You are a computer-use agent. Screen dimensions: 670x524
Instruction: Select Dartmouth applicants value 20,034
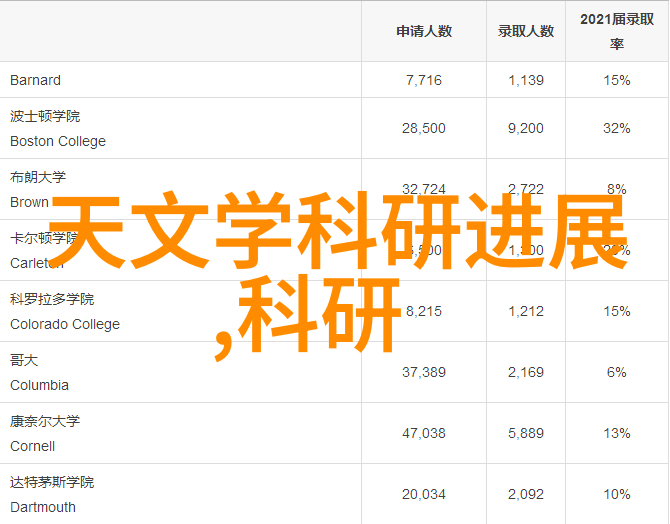(424, 495)
